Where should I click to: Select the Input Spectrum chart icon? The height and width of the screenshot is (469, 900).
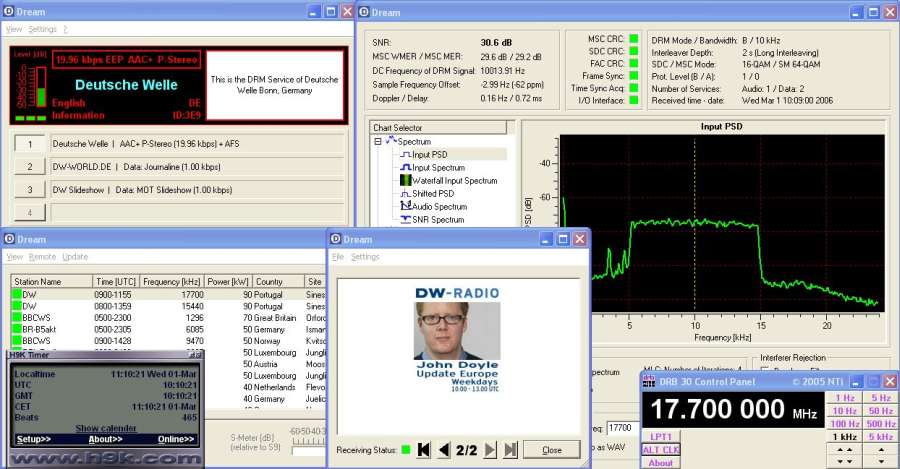[405, 168]
